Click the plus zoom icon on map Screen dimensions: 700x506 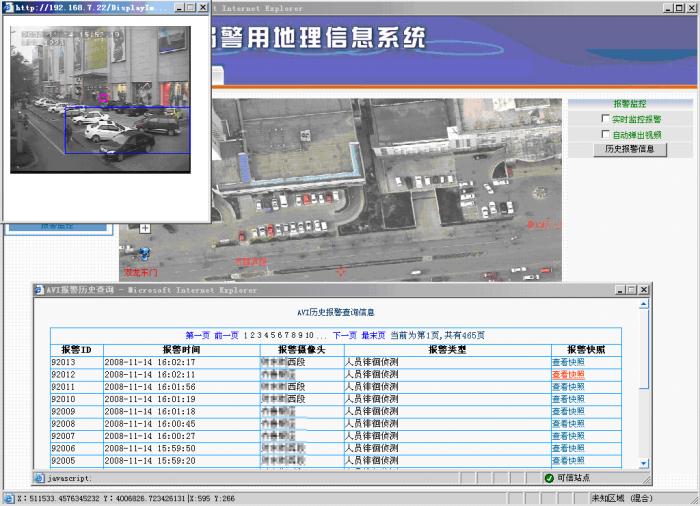[145, 228]
